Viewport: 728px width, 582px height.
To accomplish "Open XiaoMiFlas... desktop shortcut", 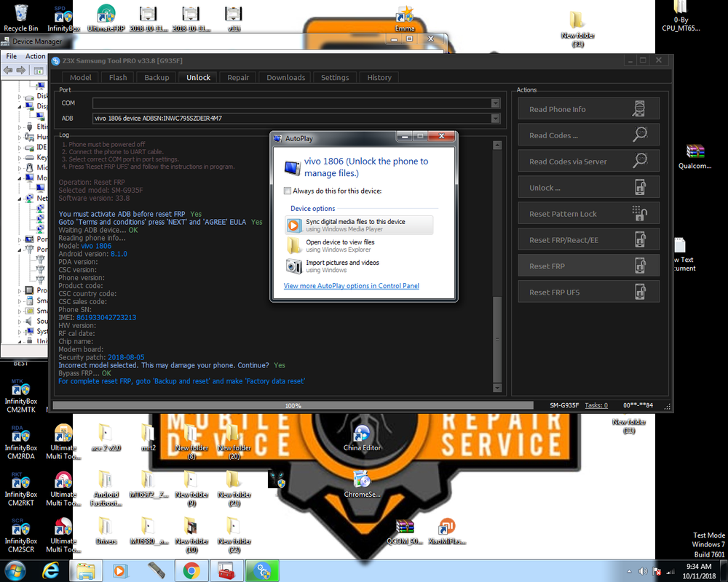I will point(447,531).
